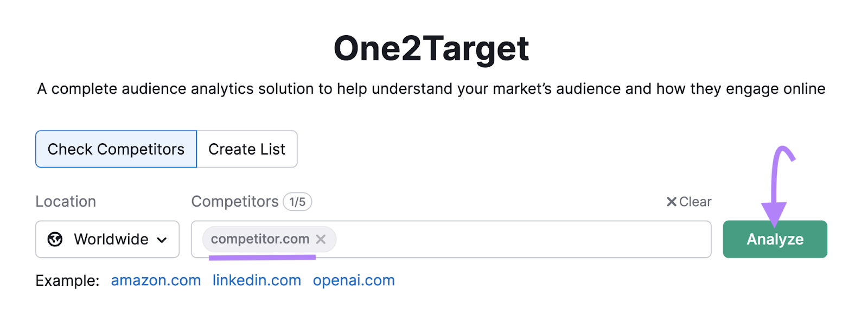The width and height of the screenshot is (868, 321).
Task: Open the Worldwide location selector
Action: [x=107, y=239]
